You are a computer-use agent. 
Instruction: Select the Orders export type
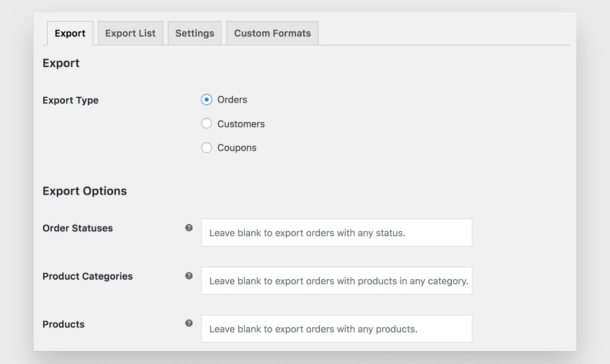[206, 100]
